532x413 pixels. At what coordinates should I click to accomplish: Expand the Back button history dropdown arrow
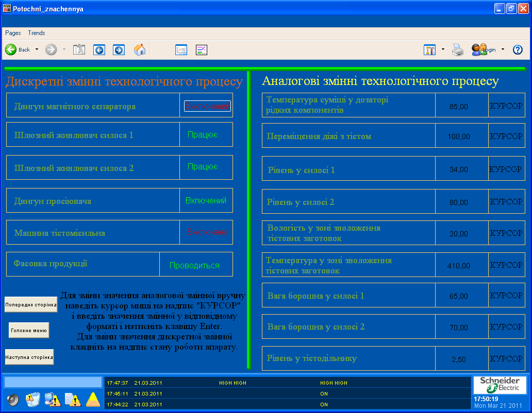point(37,50)
